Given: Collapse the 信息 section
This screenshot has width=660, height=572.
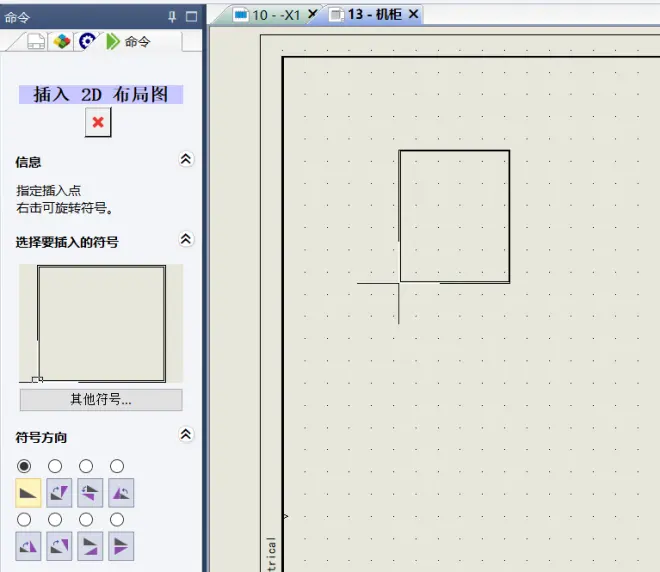Looking at the screenshot, I should coord(186,159).
